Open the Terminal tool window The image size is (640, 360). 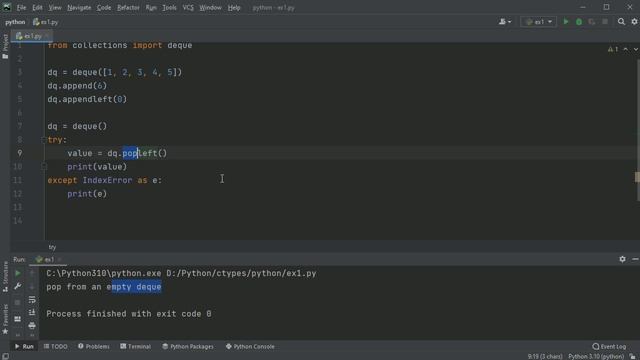[x=136, y=347]
